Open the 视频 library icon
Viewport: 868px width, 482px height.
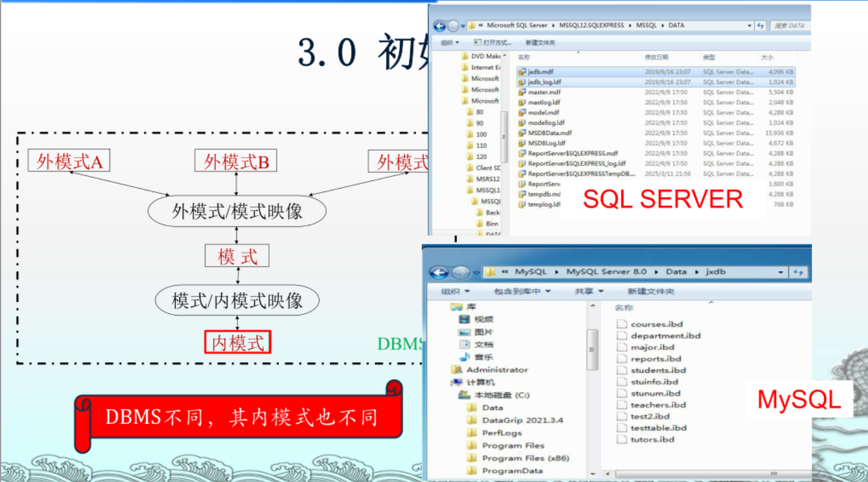(464, 319)
